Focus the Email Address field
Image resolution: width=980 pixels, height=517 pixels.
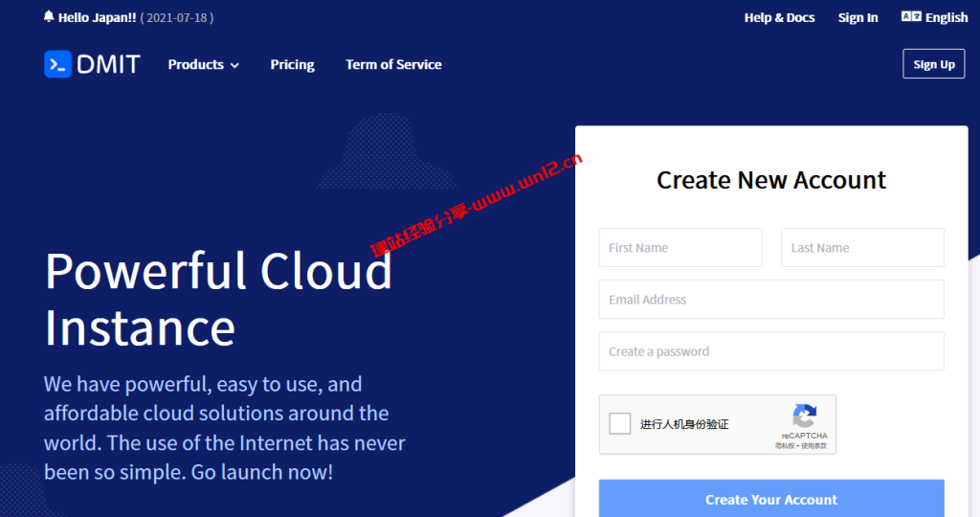771,300
